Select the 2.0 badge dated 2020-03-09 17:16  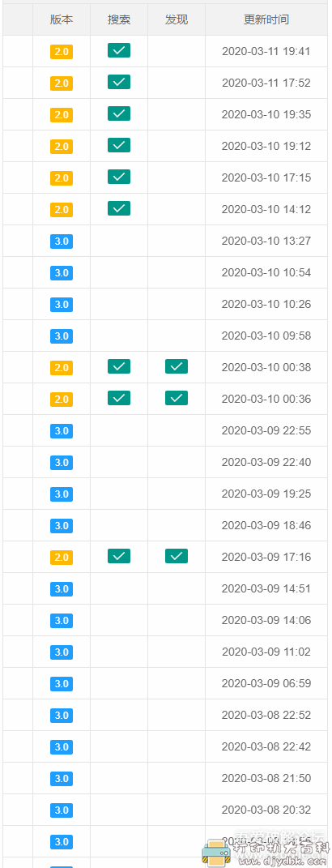[62, 557]
